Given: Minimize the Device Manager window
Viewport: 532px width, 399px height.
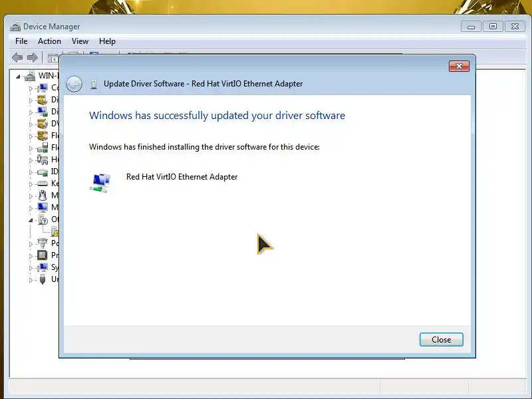Looking at the screenshot, I should pos(471,27).
